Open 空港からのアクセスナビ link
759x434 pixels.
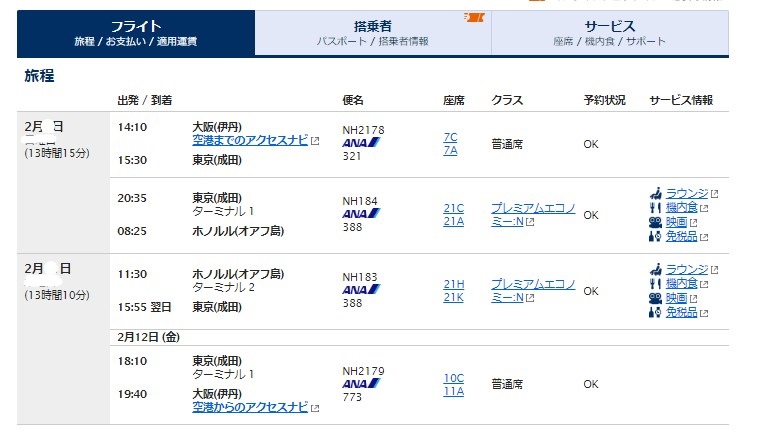coord(250,407)
